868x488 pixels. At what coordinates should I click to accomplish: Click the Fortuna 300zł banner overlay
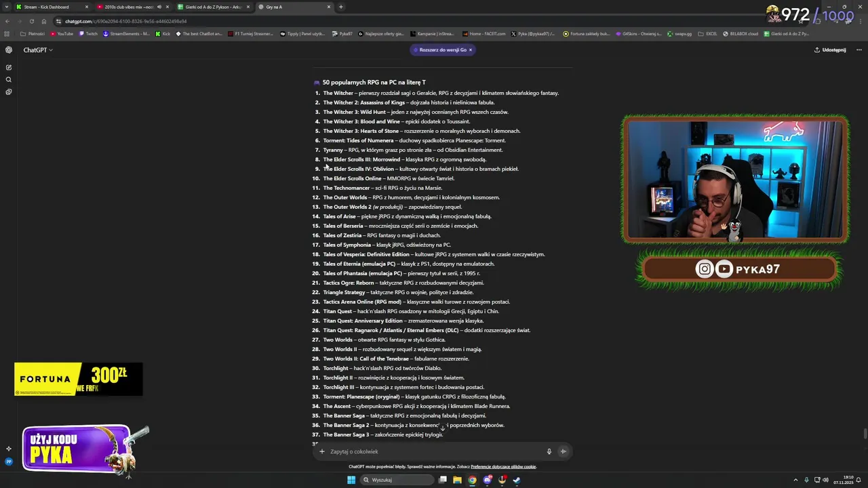(x=79, y=379)
